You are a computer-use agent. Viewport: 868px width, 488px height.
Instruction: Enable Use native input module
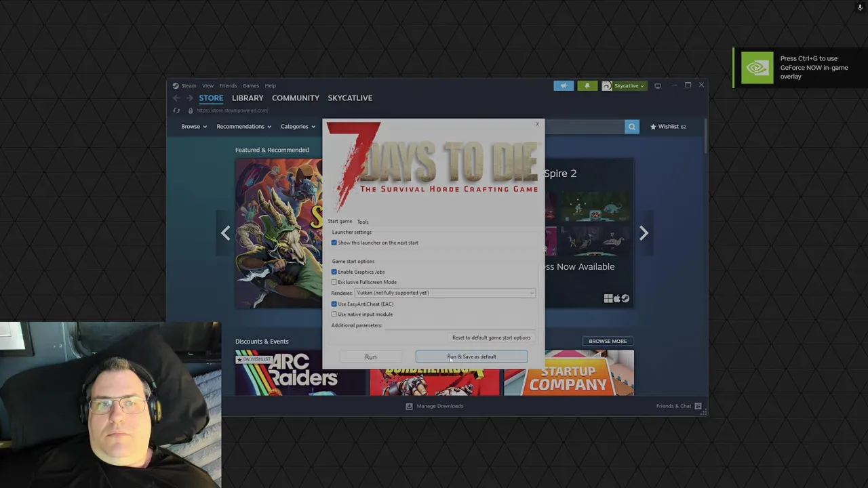point(334,314)
